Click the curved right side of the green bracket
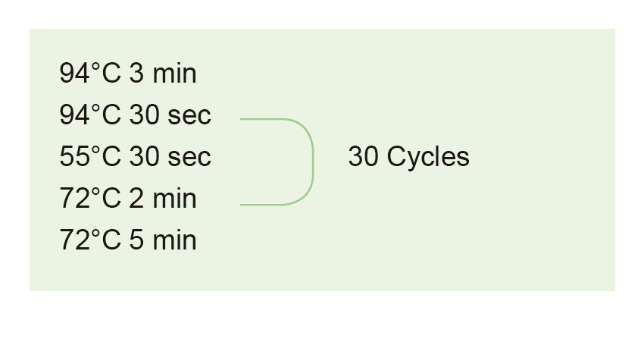644x364 pixels. [x=312, y=162]
